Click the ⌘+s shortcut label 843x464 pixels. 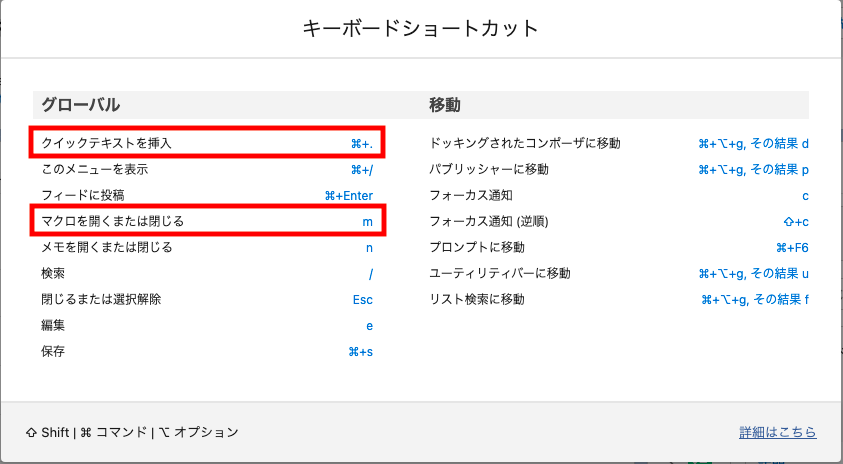tap(360, 352)
